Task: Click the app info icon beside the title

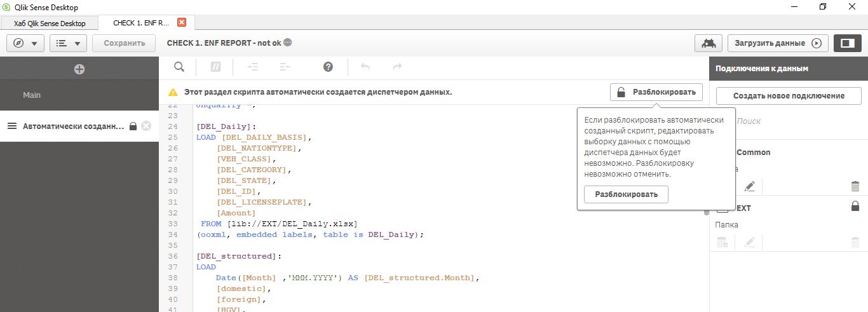Action: [288, 43]
